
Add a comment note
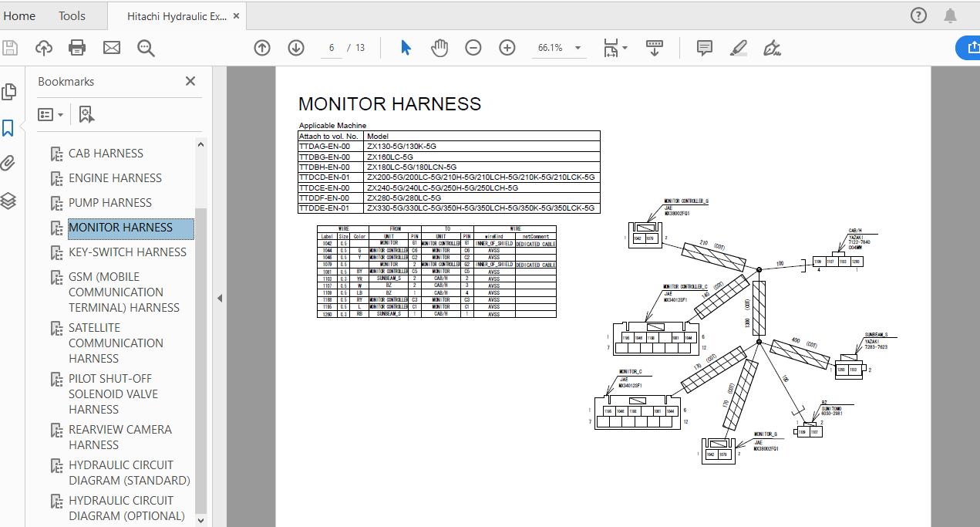click(705, 48)
